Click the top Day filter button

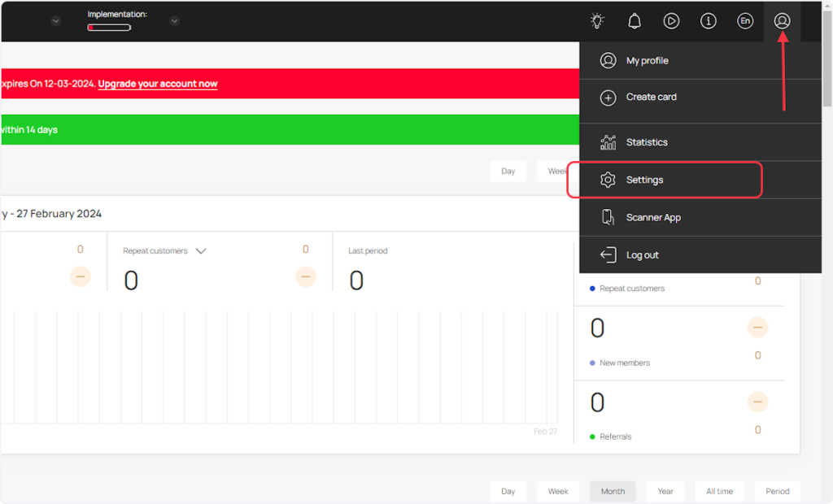coord(508,172)
